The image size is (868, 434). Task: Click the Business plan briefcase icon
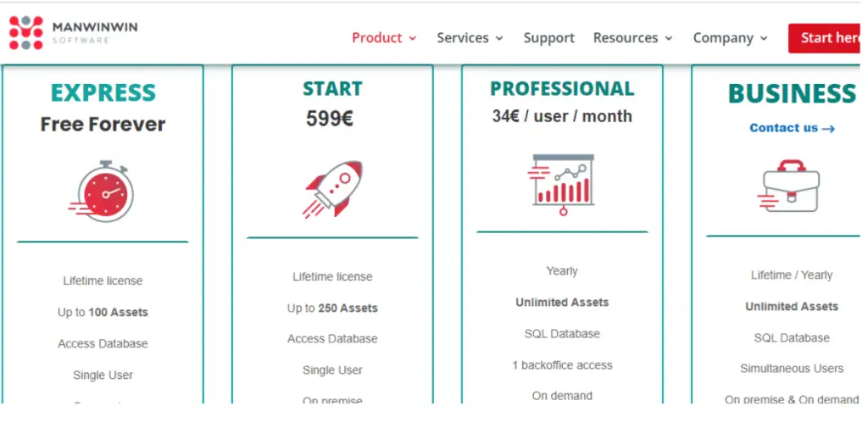click(x=789, y=186)
